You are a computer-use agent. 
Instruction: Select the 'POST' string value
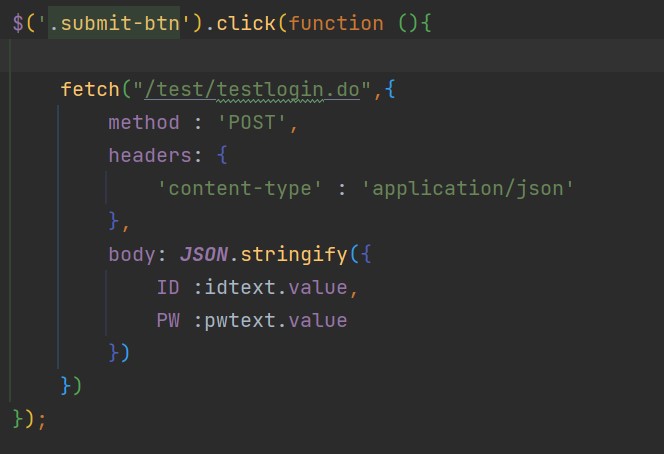252,122
